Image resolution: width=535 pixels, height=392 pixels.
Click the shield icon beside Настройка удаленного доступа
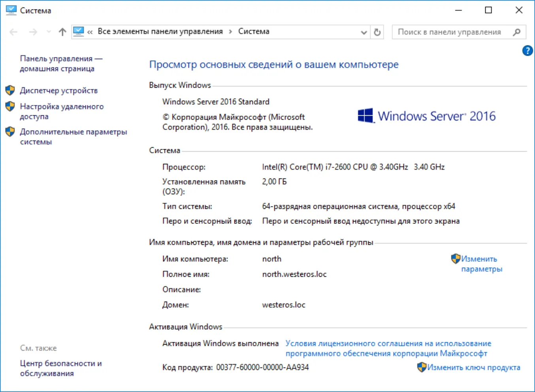click(x=10, y=106)
